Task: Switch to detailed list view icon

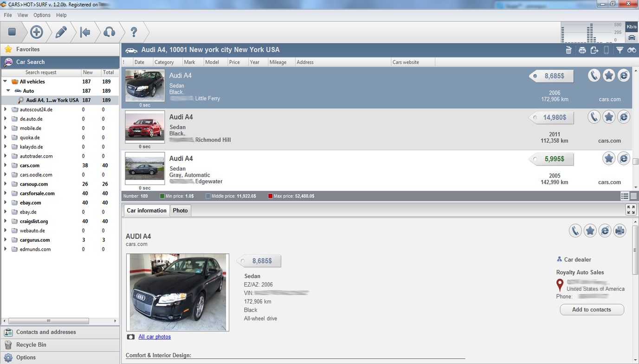Action: (625, 197)
